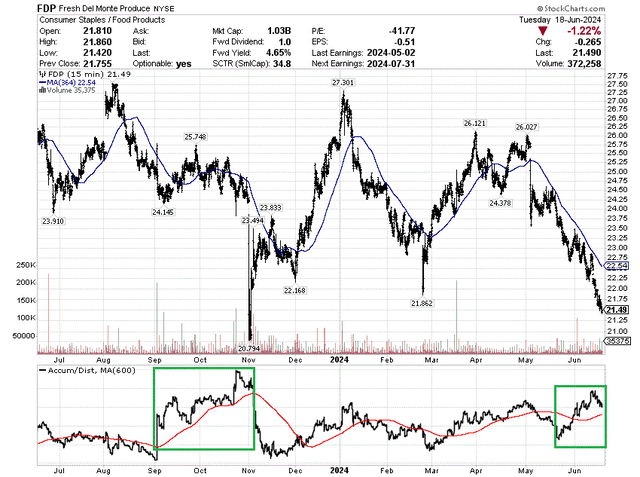Click the Fwd Yield value 4.65%
The width and height of the screenshot is (640, 477).
(x=278, y=53)
